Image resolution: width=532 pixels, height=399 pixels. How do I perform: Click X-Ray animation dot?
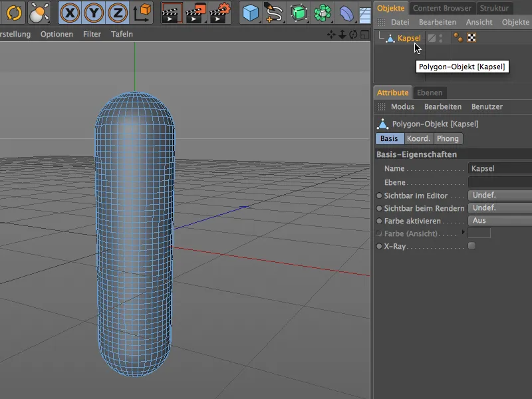click(379, 246)
